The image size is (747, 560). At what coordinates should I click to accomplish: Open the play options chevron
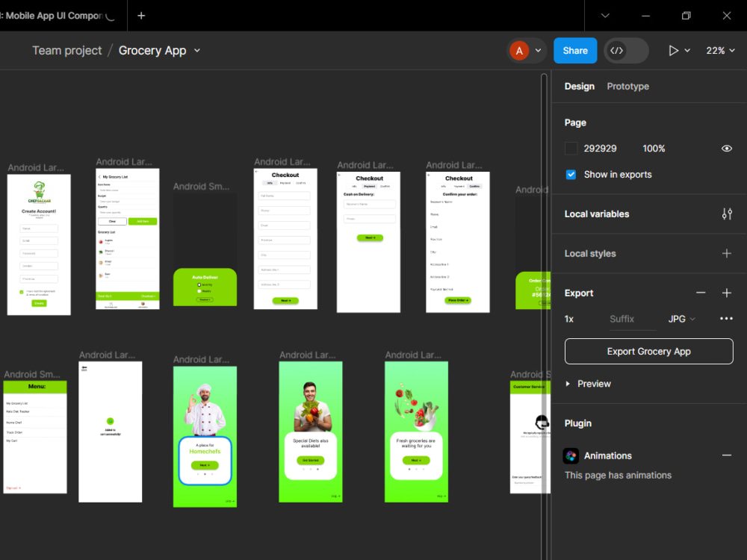click(x=687, y=51)
